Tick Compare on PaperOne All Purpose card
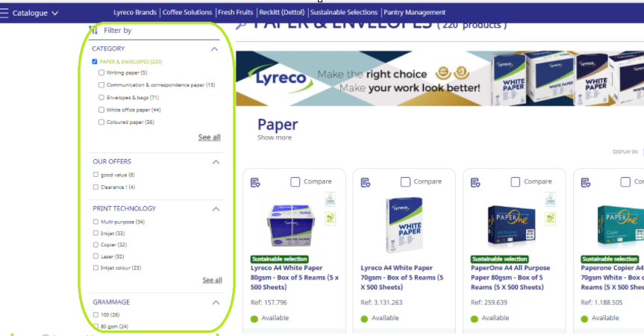Image resolution: width=644 pixels, height=336 pixels. click(x=515, y=181)
